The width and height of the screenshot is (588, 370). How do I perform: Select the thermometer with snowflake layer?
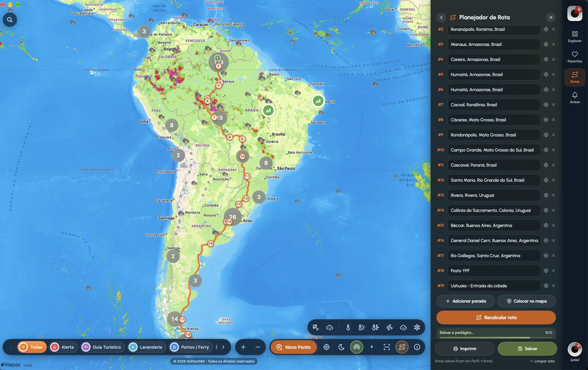tap(376, 327)
